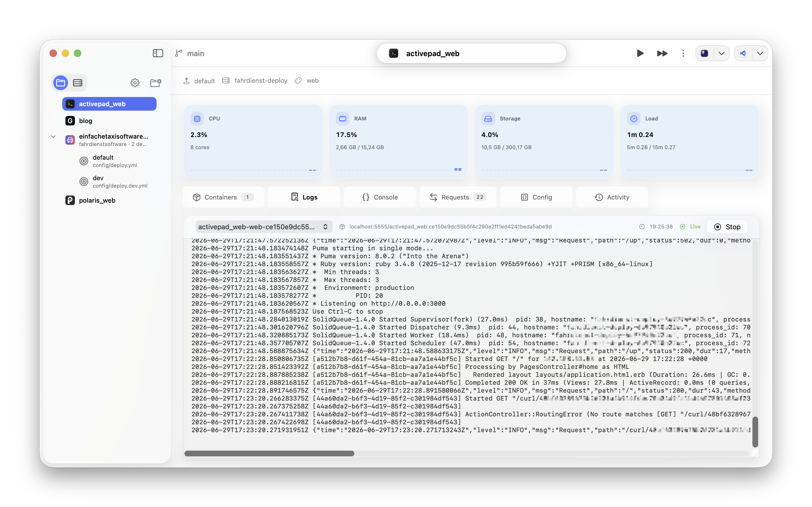Screen dimensions: 812x507
Task: Open in VS Code icon
Action: tap(743, 53)
